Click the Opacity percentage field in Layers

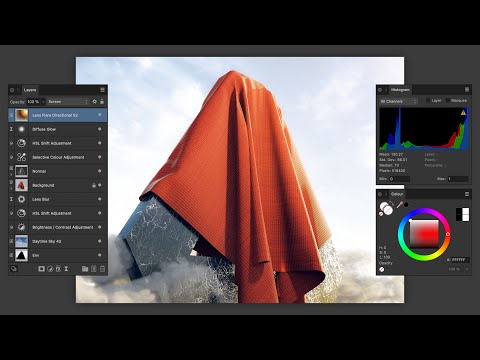[33, 101]
